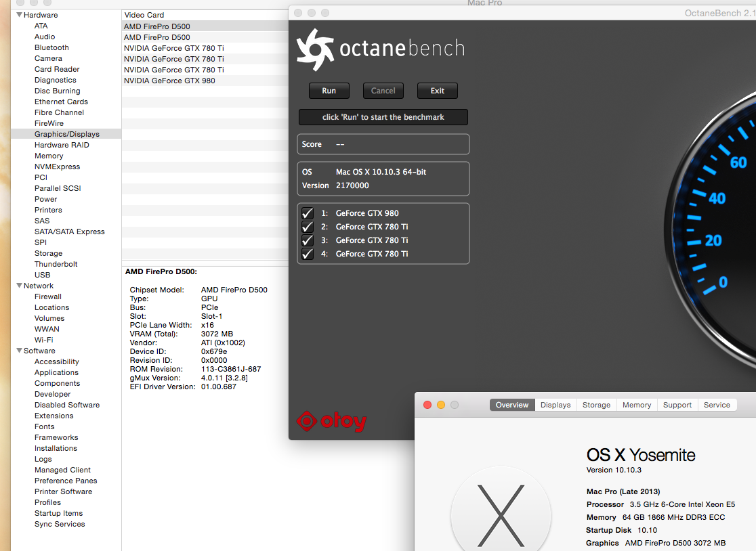This screenshot has height=551, width=756.
Task: Collapse the Software section triangle
Action: (x=19, y=351)
